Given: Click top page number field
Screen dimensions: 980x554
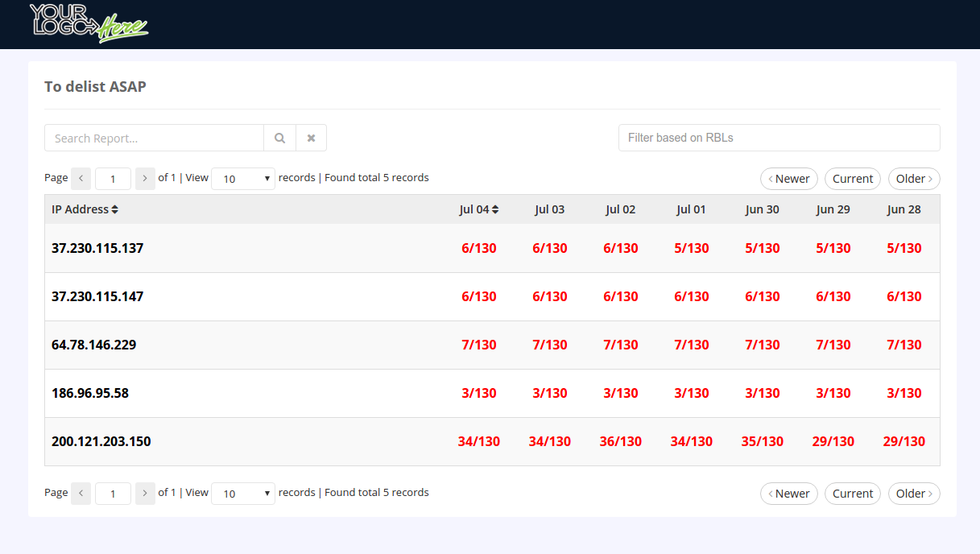Looking at the screenshot, I should click(x=113, y=179).
